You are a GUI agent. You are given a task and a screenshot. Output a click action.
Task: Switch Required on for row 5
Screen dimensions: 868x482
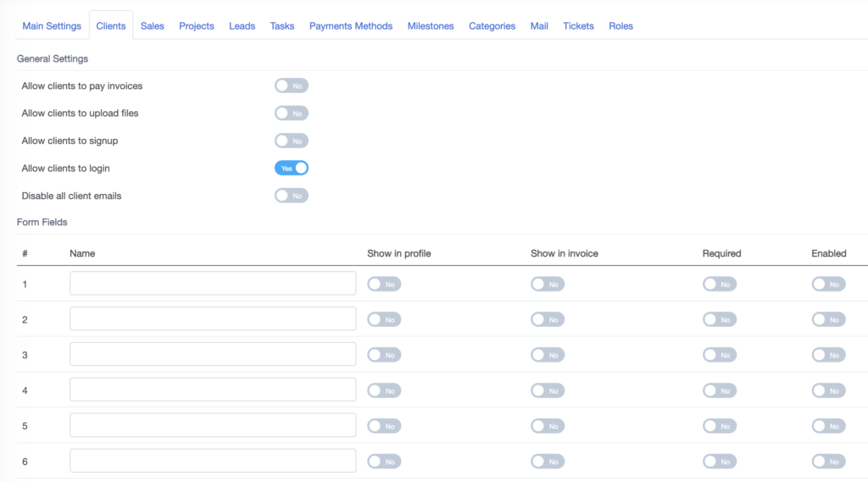(x=720, y=426)
